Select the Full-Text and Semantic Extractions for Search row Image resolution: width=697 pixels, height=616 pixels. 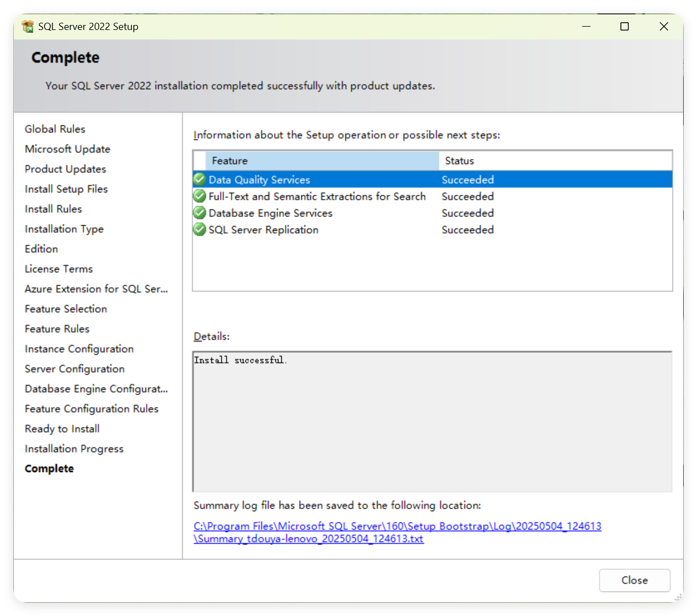click(x=432, y=196)
